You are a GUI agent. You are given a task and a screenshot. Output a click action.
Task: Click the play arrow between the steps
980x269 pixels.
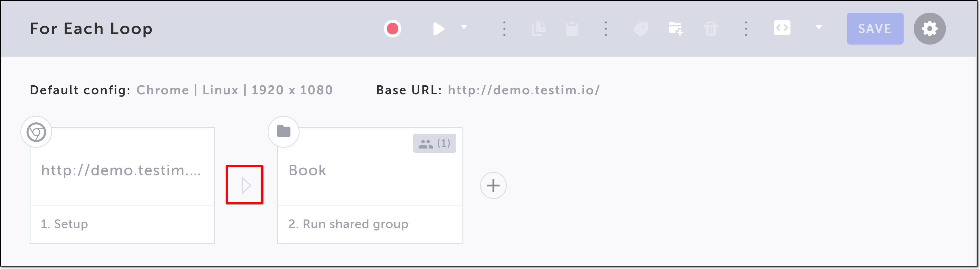point(245,186)
